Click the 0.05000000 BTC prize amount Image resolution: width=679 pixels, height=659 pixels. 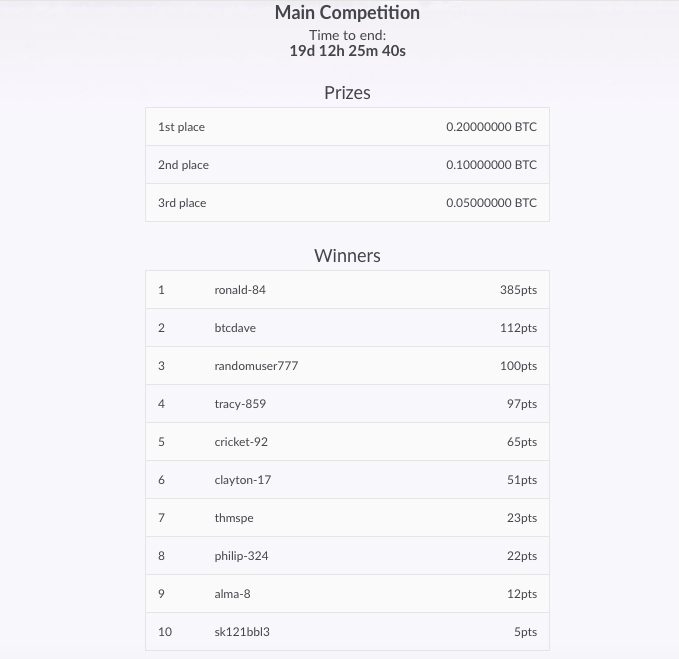(x=491, y=203)
